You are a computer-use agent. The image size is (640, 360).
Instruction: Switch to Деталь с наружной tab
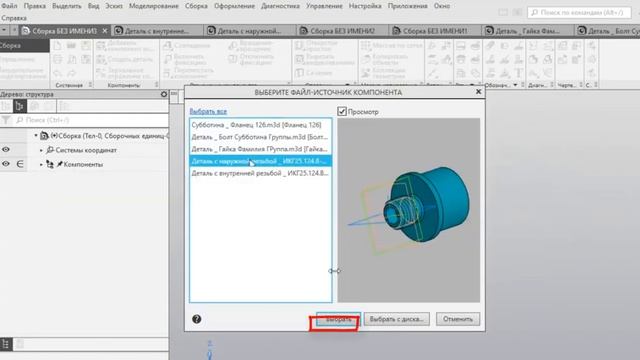(x=249, y=31)
